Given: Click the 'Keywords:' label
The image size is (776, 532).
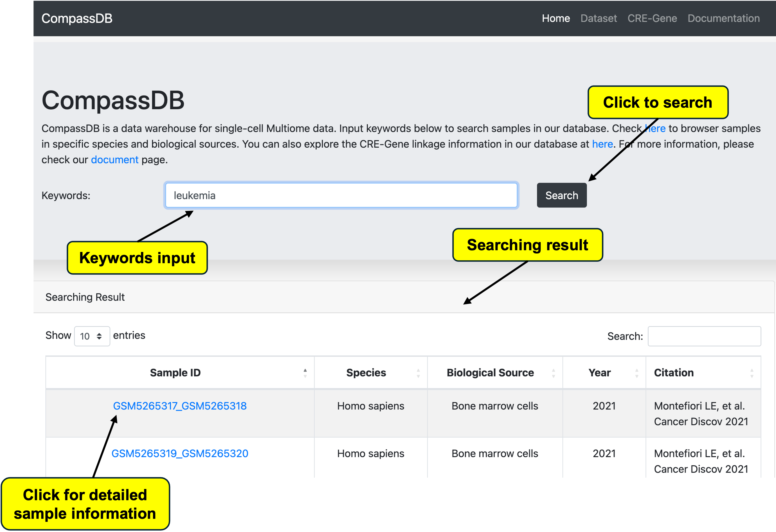Looking at the screenshot, I should pos(66,196).
